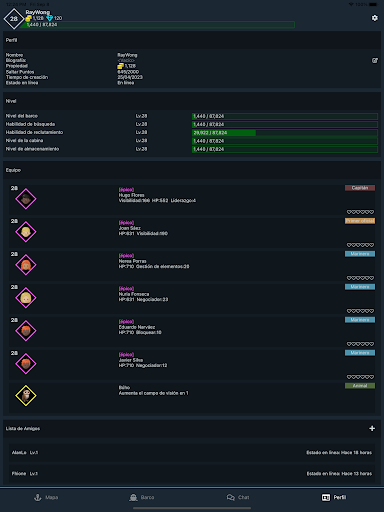Tap Nivel de almacenamiento progress bar

tap(285, 149)
